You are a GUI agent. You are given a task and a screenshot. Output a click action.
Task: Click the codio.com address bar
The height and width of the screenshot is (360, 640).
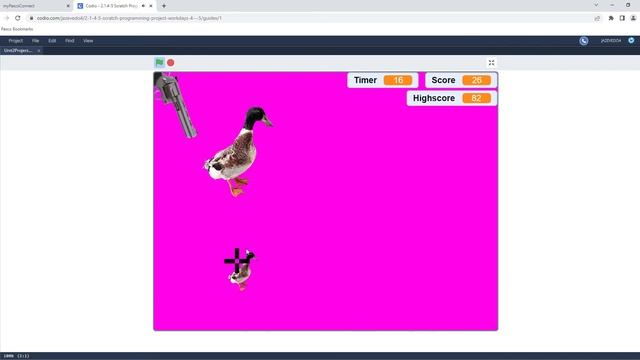(310, 18)
